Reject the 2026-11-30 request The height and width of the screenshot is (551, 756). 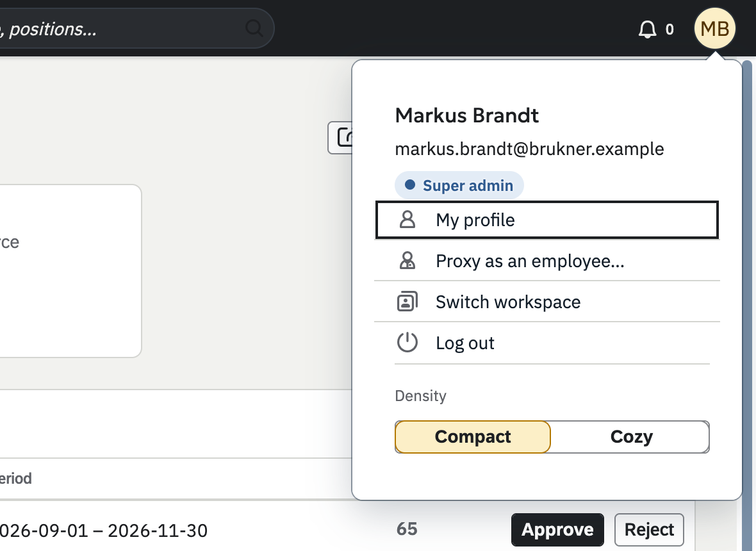(649, 530)
